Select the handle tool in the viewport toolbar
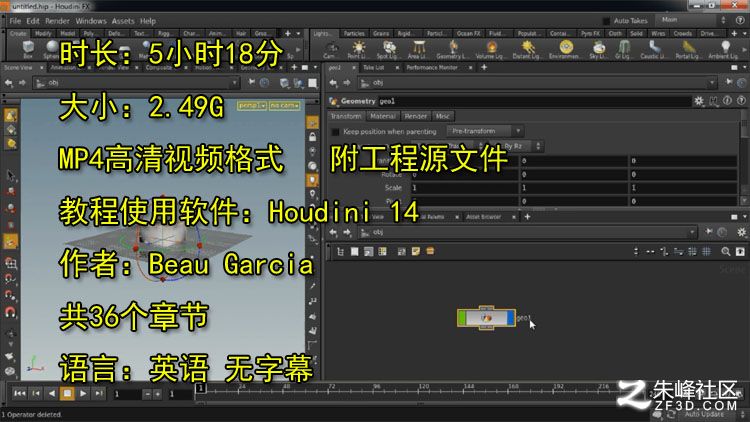Viewport: 750px width, 422px height. (x=11, y=242)
